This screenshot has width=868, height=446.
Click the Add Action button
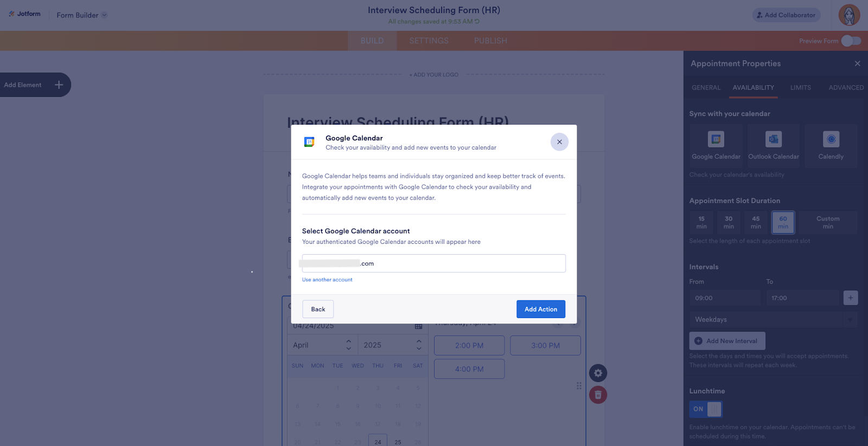tap(541, 309)
